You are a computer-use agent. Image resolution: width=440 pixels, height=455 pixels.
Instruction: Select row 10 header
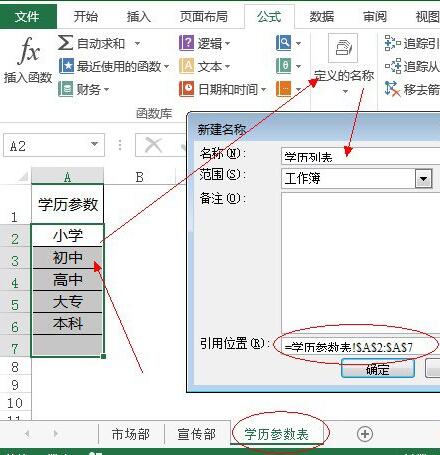[x=15, y=403]
